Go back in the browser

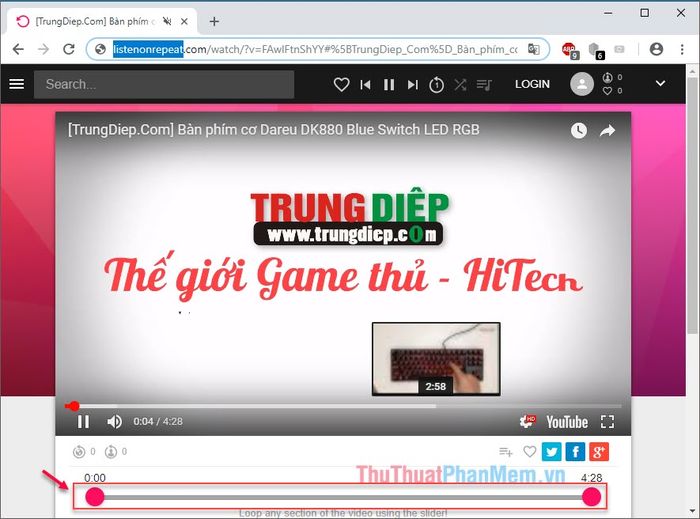18,49
